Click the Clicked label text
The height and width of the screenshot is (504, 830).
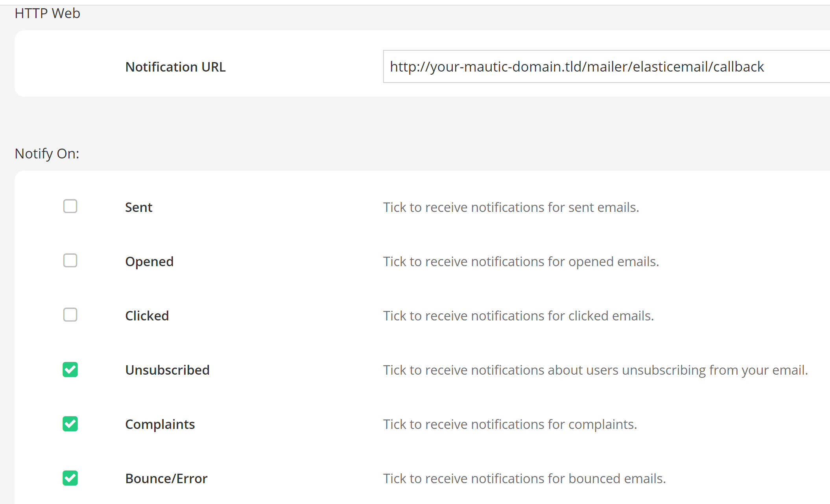(147, 315)
